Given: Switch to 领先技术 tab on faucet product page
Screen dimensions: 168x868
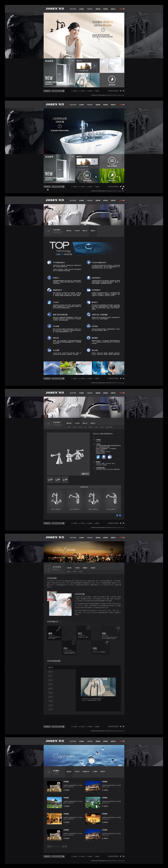Looking at the screenshot, I should 93,423.
